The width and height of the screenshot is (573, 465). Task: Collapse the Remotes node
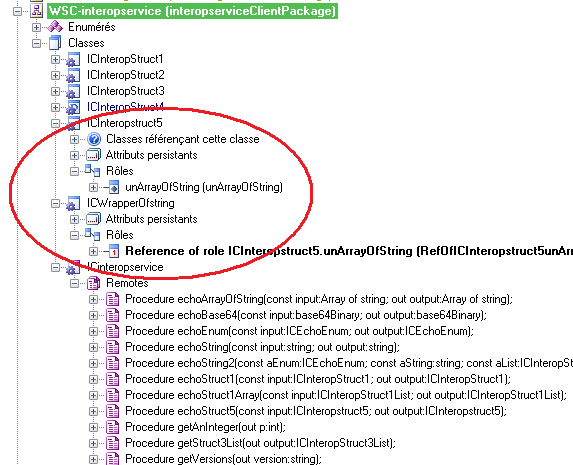coord(74,283)
